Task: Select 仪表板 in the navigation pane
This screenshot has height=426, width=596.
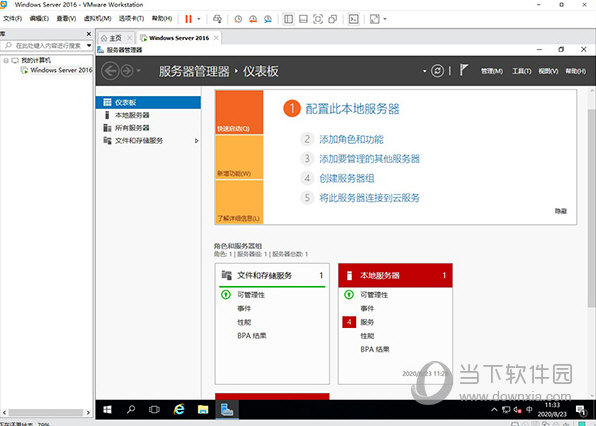Action: (148, 103)
